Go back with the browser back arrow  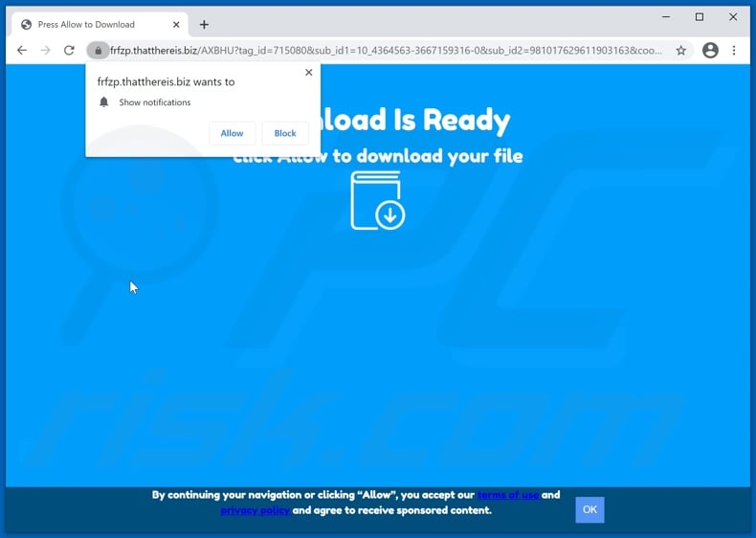[x=22, y=50]
